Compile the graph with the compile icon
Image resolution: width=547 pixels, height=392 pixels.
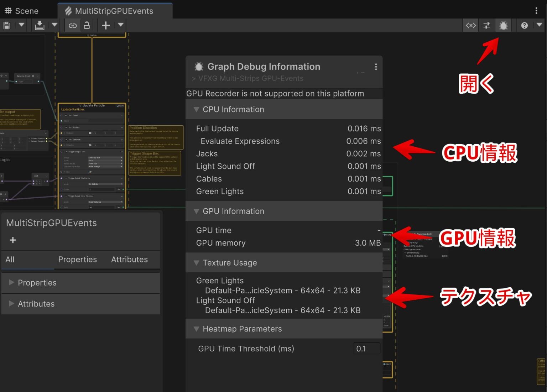39,25
